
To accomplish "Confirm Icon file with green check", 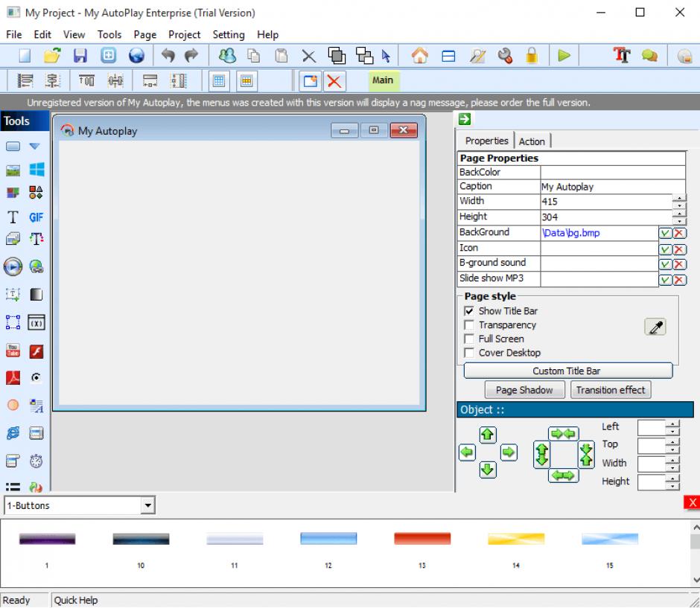I will pos(665,249).
